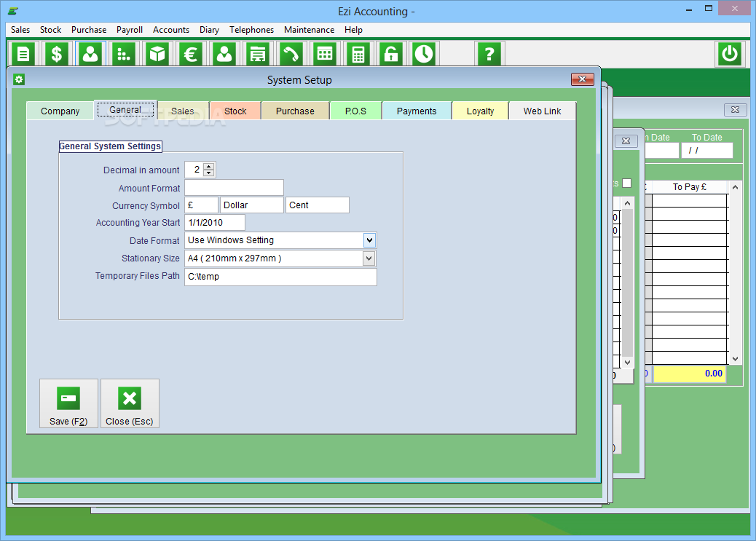
Task: Click the highlighted customer person toolbar icon
Action: tap(90, 54)
